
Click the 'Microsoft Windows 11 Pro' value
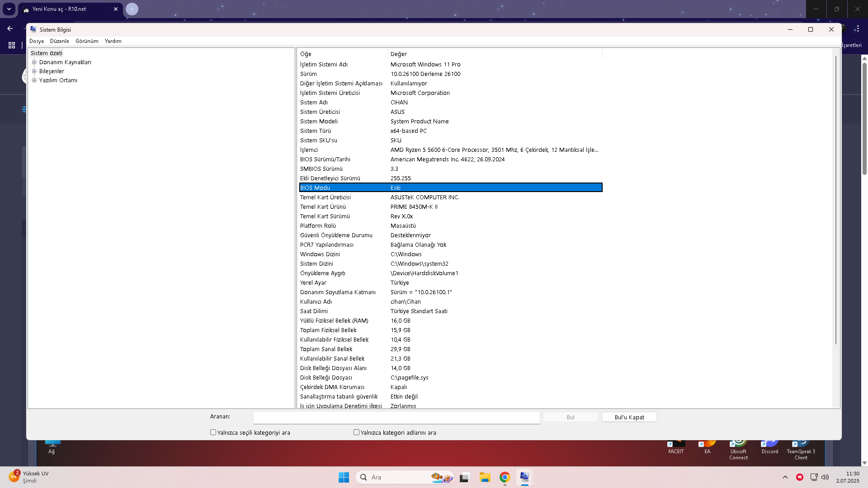click(425, 65)
